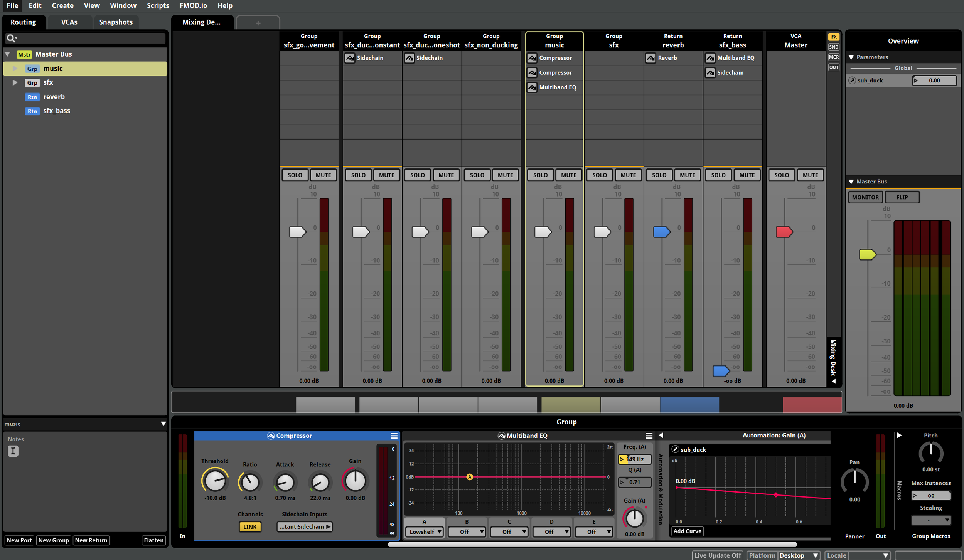Open the Compressor effect hamburger menu
964x560 pixels.
(x=394, y=436)
